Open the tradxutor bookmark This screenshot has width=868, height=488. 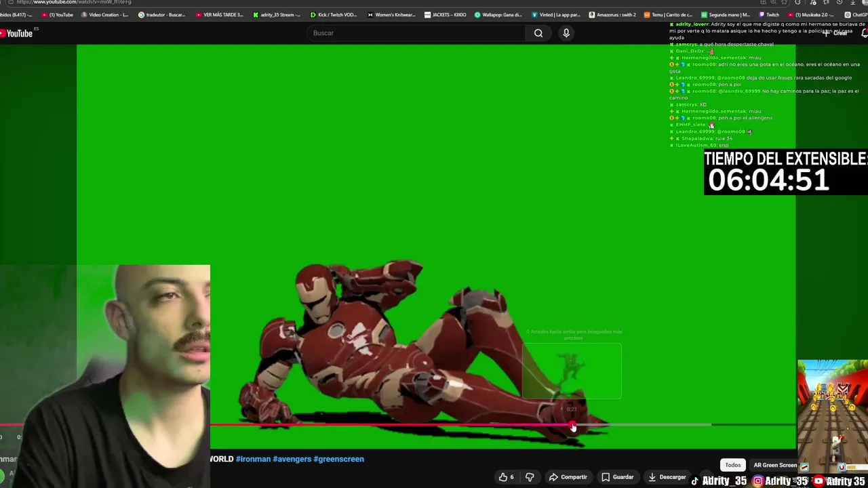(x=162, y=14)
